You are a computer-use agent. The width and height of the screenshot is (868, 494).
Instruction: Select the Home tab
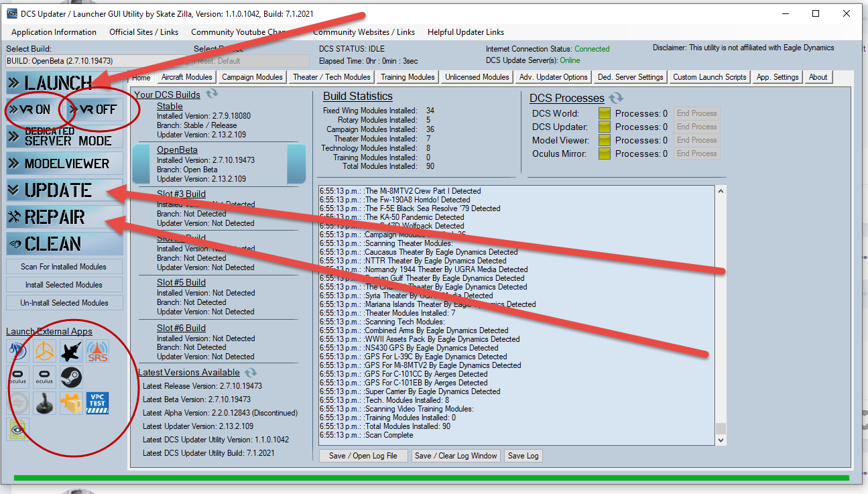[141, 78]
